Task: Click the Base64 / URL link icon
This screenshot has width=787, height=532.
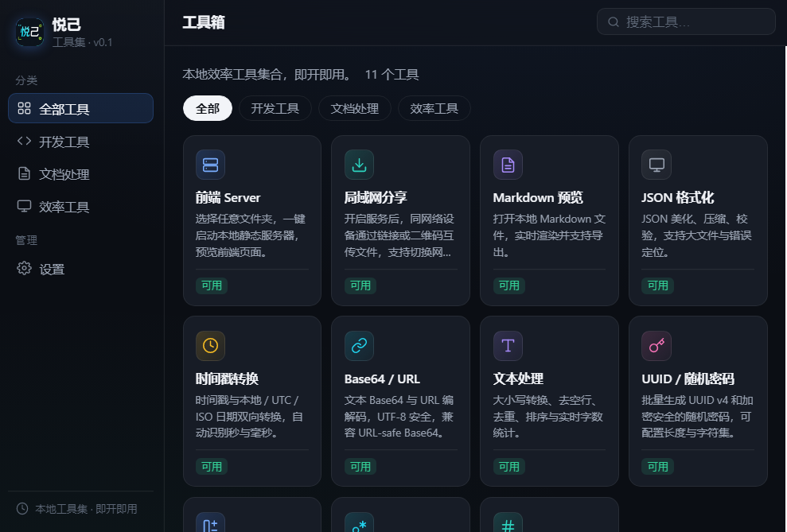Action: (x=359, y=345)
